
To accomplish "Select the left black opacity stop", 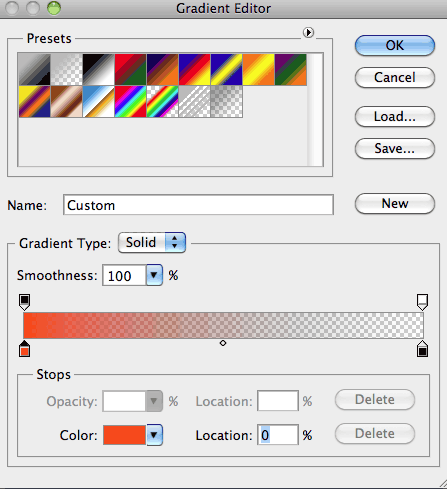I will [x=24, y=302].
